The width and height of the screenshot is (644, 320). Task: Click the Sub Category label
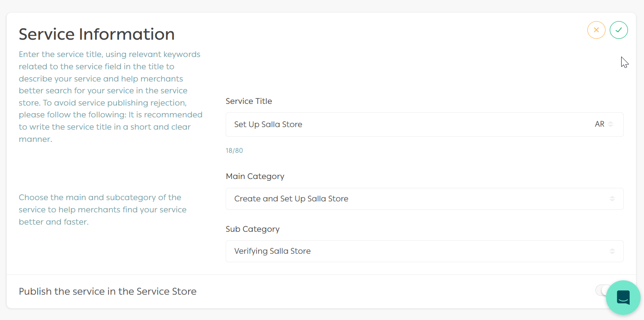coord(253,229)
